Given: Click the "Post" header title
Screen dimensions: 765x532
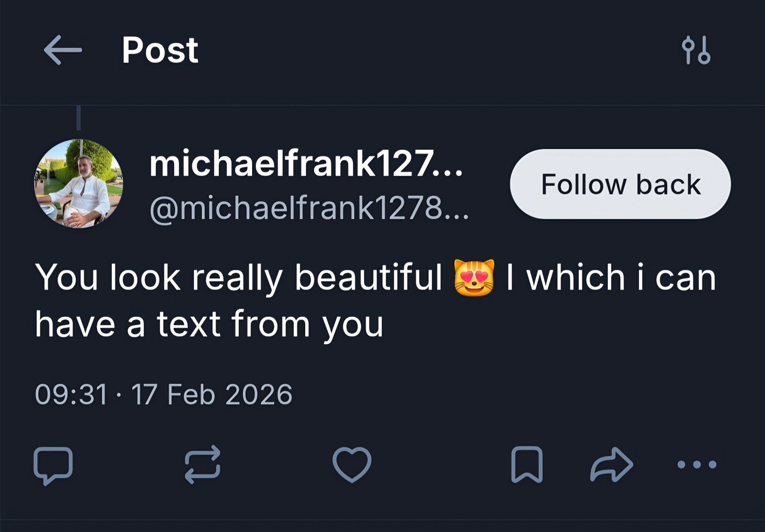Looking at the screenshot, I should pos(160,50).
